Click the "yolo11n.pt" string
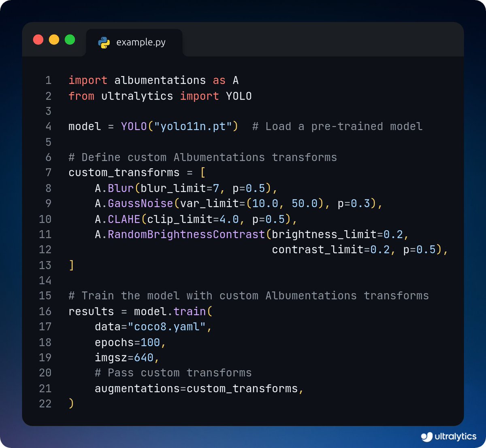Image resolution: width=486 pixels, height=448 pixels. (193, 127)
